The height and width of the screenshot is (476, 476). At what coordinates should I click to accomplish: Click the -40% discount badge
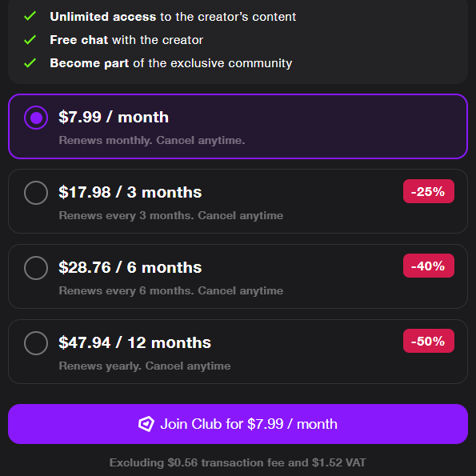pos(428,266)
